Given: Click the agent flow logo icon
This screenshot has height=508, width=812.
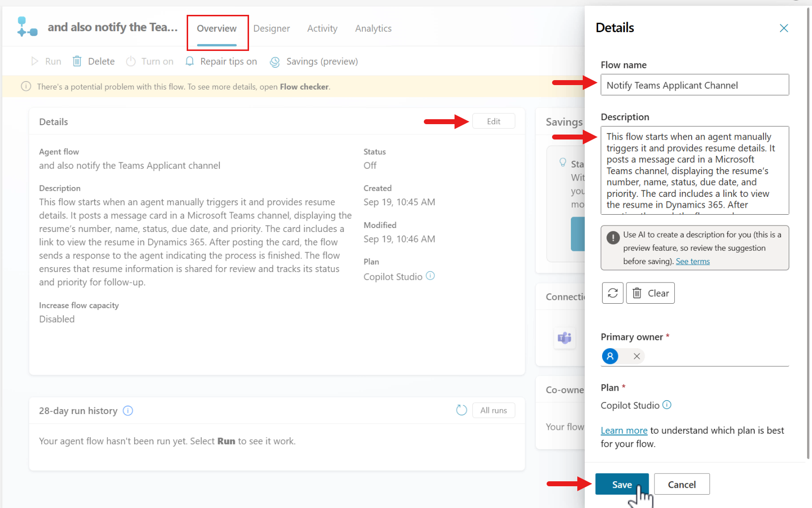Looking at the screenshot, I should [x=27, y=26].
